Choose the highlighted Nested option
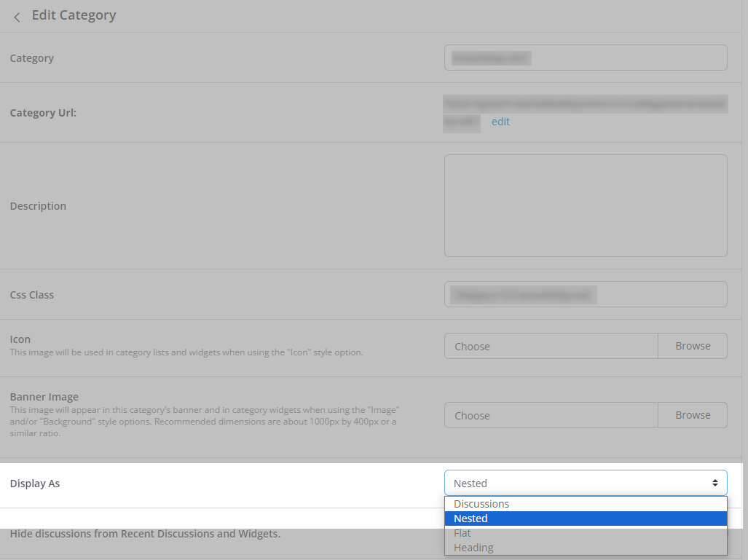 [471, 518]
